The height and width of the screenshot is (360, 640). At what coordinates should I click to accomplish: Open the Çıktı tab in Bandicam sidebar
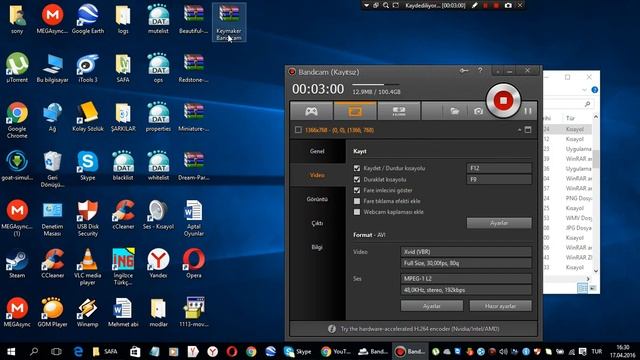click(318, 223)
